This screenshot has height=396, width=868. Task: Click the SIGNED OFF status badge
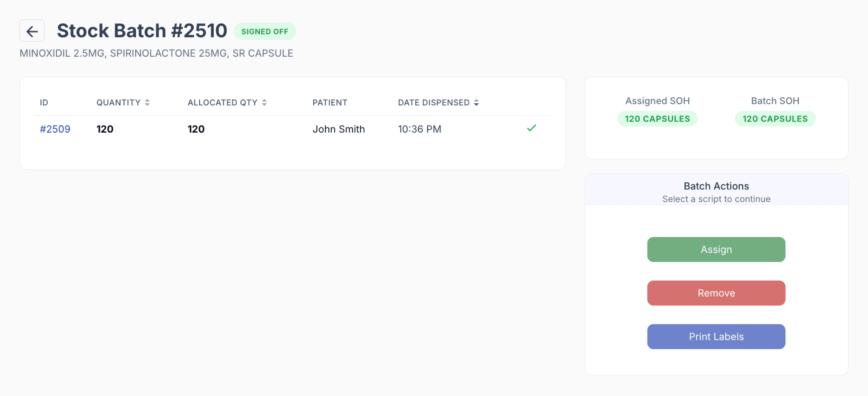click(x=265, y=32)
